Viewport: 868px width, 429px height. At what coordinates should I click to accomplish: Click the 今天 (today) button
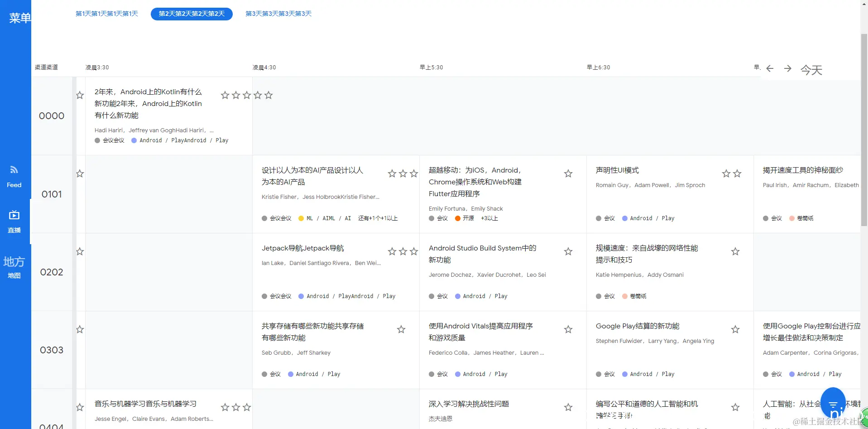[x=811, y=70]
